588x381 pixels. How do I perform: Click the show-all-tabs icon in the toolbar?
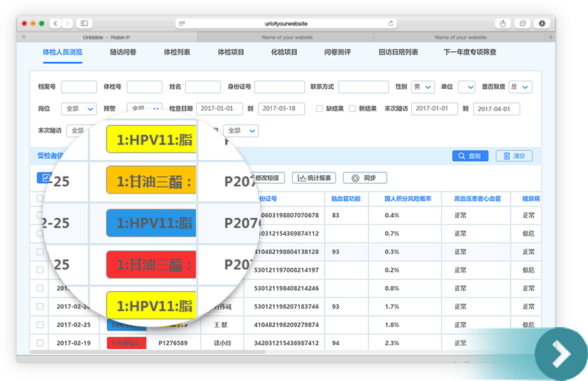[522, 23]
